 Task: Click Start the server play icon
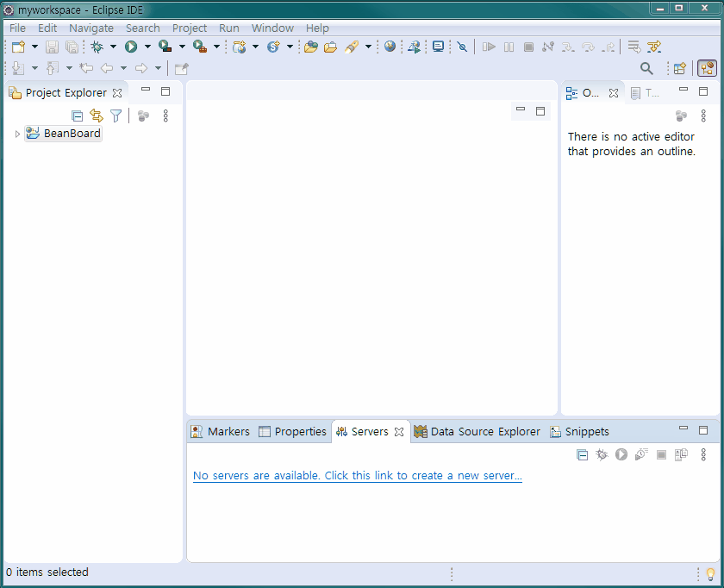(621, 455)
